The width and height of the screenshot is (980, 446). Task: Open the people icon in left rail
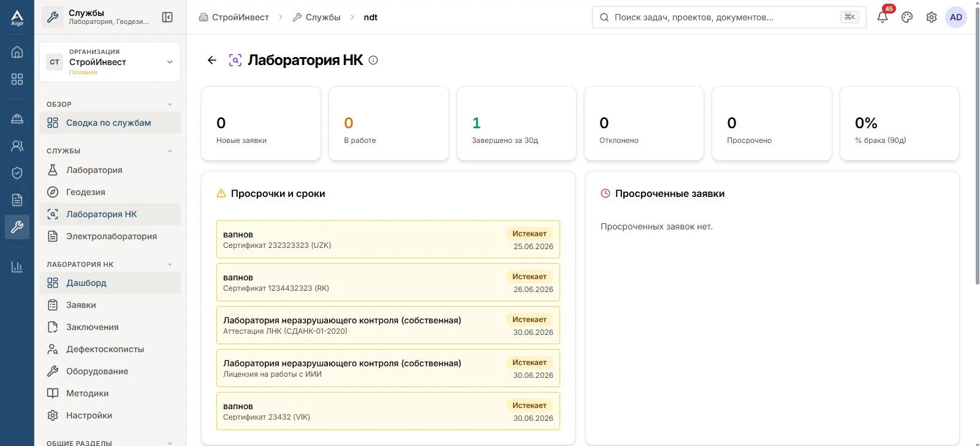pos(17,146)
